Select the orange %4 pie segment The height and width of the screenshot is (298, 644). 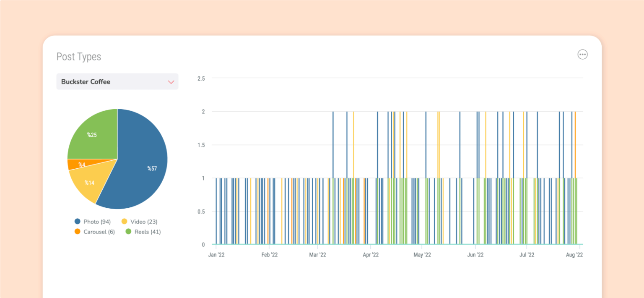[83, 165]
